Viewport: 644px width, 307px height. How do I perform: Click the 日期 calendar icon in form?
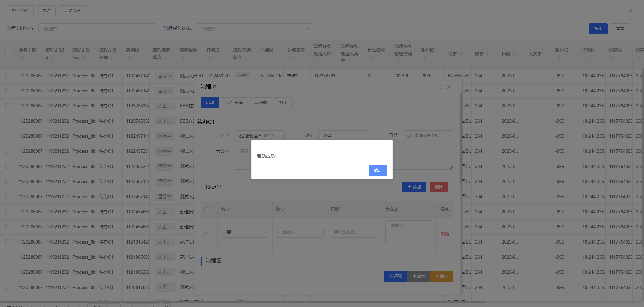409,136
